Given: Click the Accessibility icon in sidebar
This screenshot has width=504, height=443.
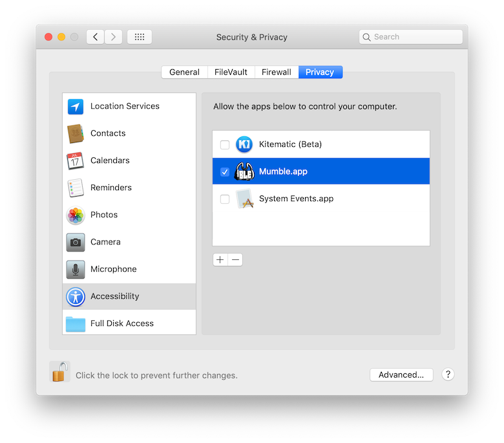Looking at the screenshot, I should 76,297.
